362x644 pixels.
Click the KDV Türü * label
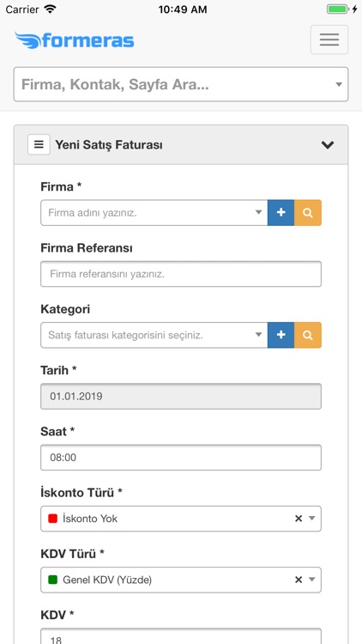pos(72,554)
